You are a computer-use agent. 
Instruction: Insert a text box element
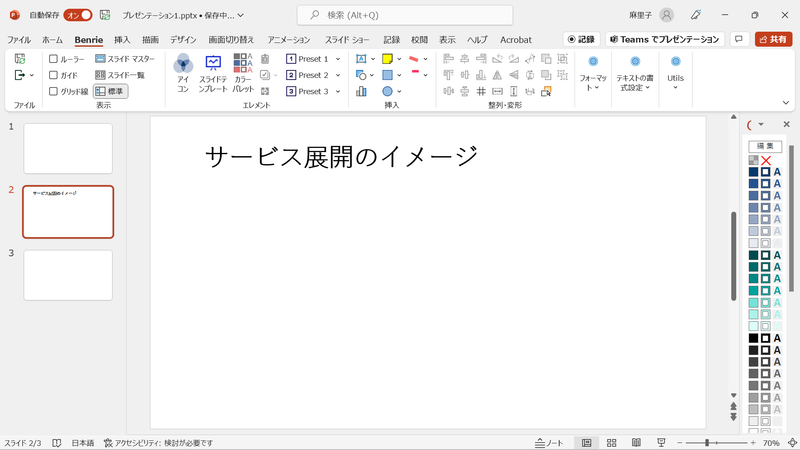click(x=361, y=59)
